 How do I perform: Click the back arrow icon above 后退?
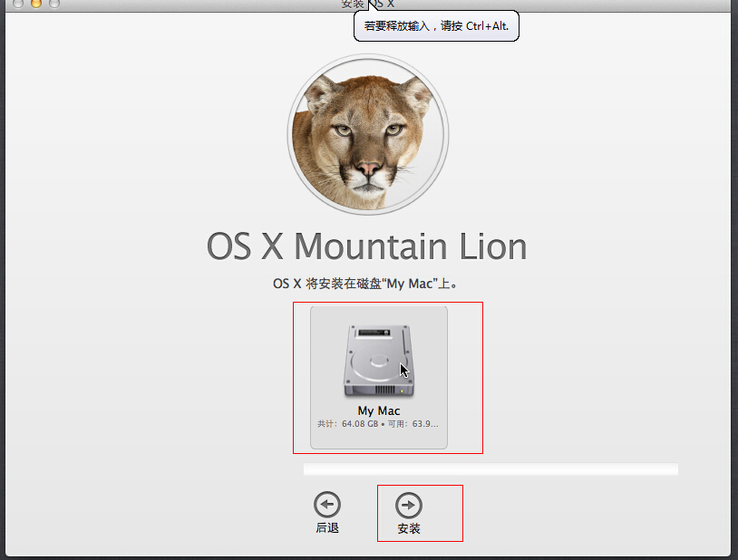tap(327, 505)
